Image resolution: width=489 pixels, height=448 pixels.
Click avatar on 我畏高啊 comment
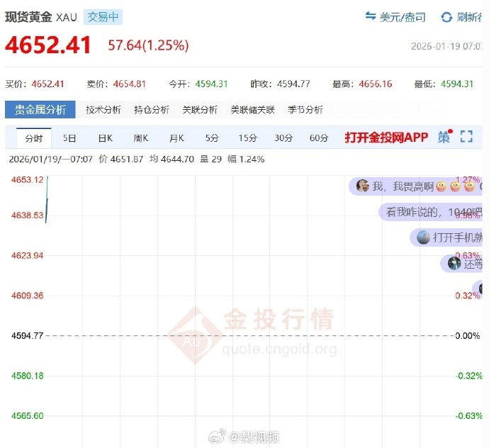pyautogui.click(x=363, y=186)
